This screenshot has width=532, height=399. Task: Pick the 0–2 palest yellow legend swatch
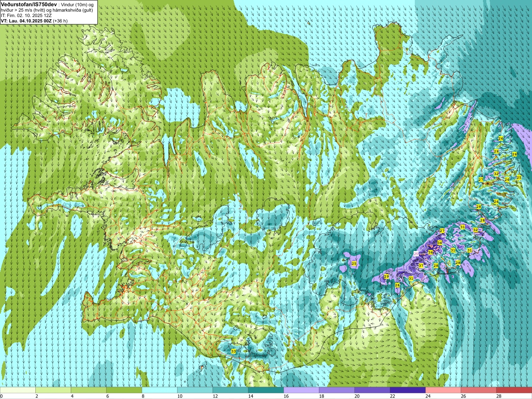[18, 390]
